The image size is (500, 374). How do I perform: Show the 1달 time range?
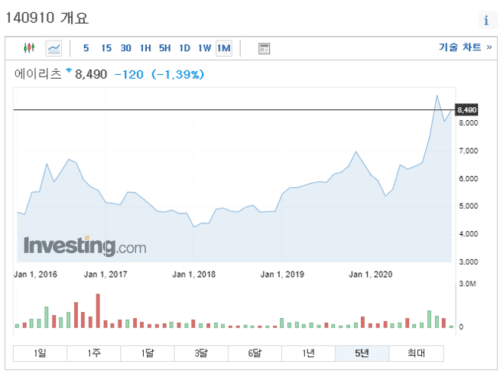[147, 353]
